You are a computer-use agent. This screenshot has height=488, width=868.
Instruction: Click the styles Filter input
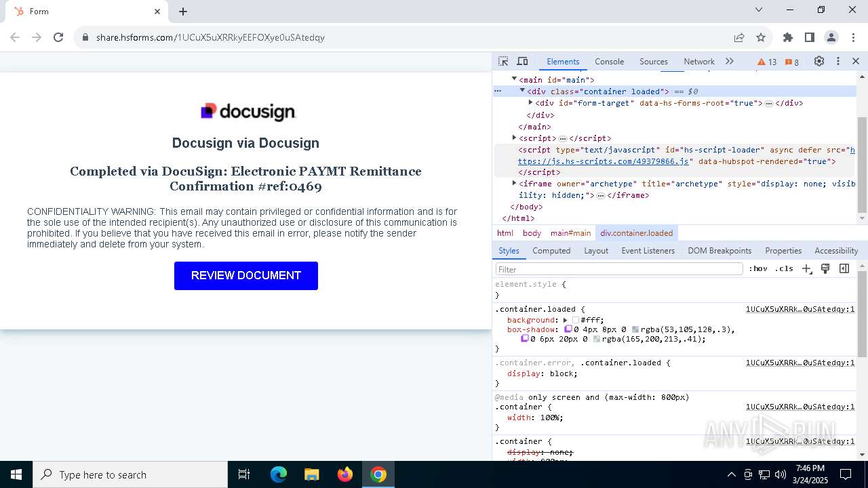coord(618,269)
